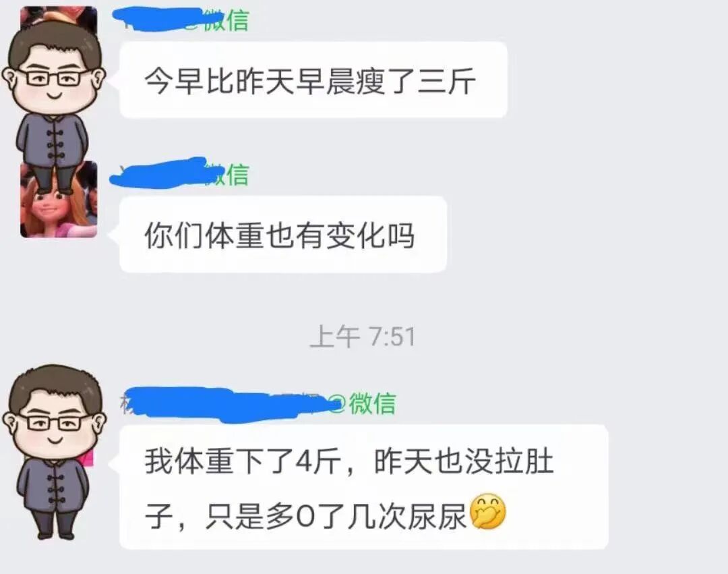Click the "上午 7:51" timestamp
The width and height of the screenshot is (728, 574).
coord(362,337)
